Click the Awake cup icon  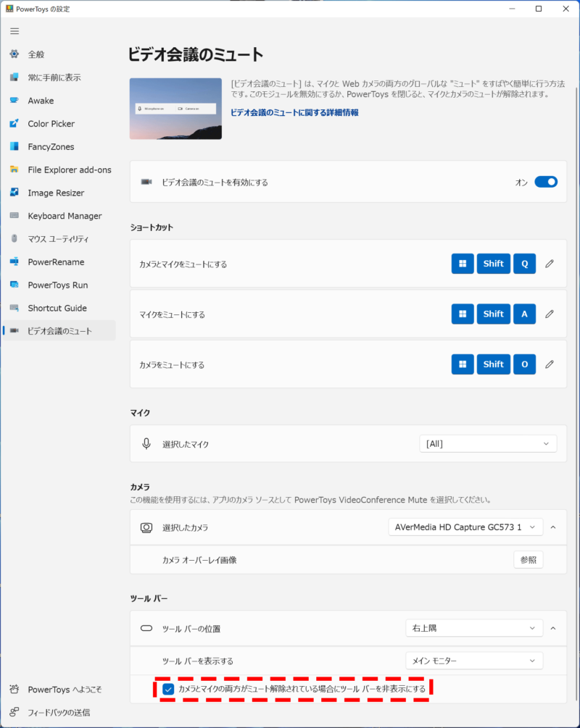click(x=14, y=100)
